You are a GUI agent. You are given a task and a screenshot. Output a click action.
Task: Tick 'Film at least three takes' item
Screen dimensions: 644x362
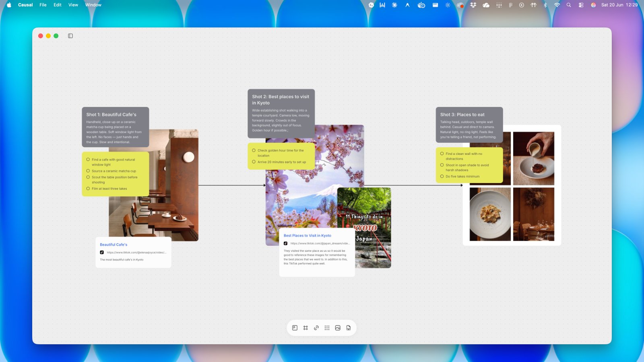[x=88, y=188]
